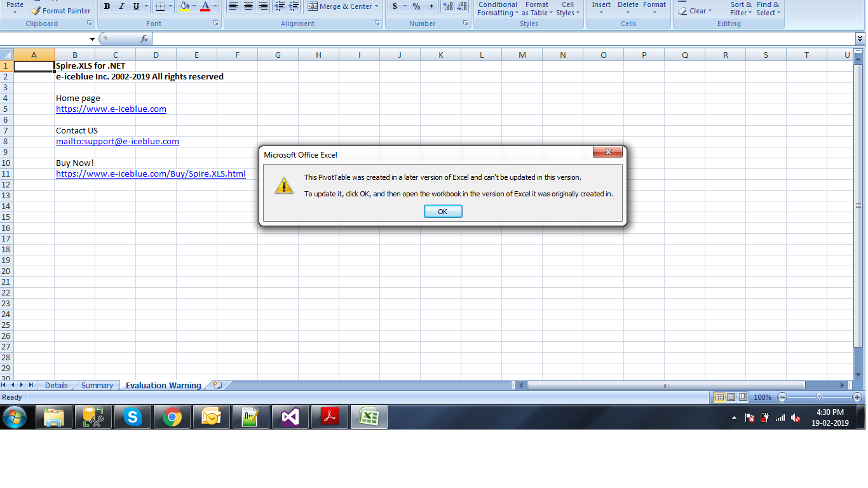Open Alignment dialog launcher
The width and height of the screenshot is (868, 488).
point(377,24)
